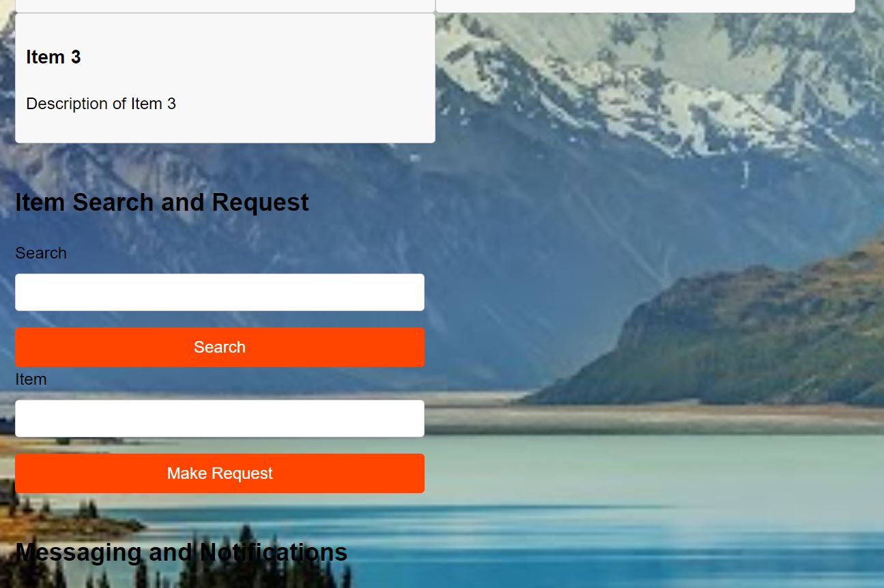
Task: Focus the Search text input field
Action: (220, 292)
